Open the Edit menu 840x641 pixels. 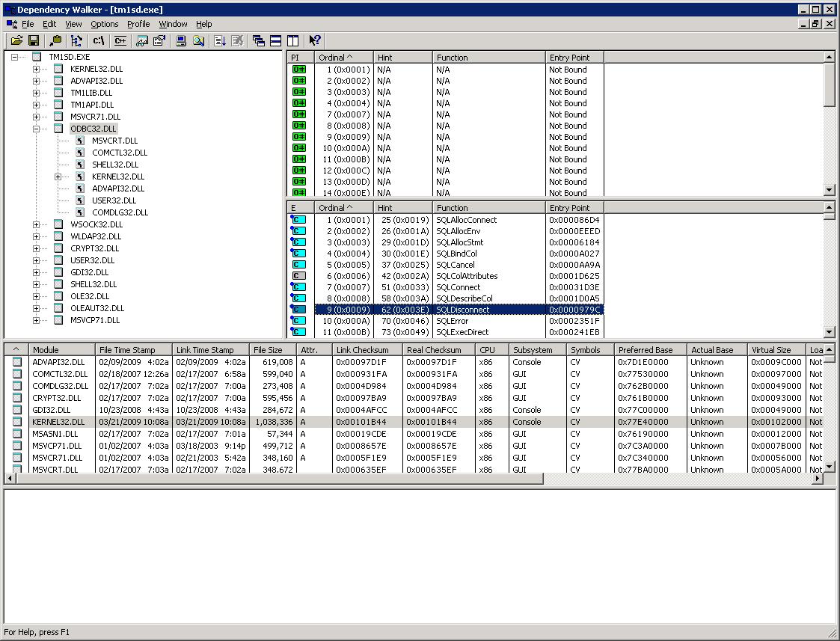tap(49, 24)
